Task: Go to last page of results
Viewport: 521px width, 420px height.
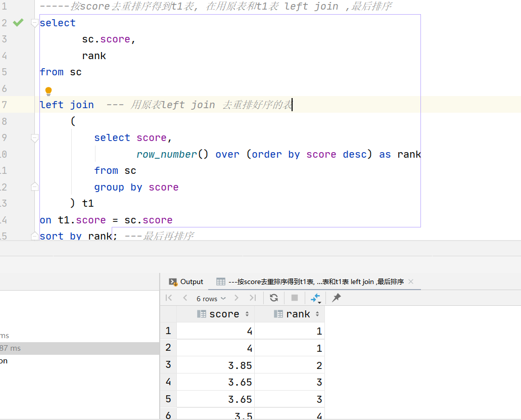Action: point(253,298)
